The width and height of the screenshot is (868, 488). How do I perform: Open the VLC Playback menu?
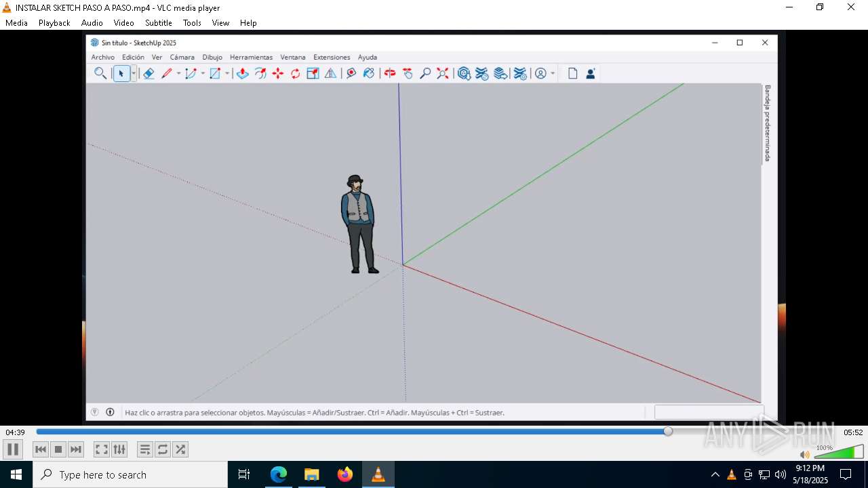point(54,22)
